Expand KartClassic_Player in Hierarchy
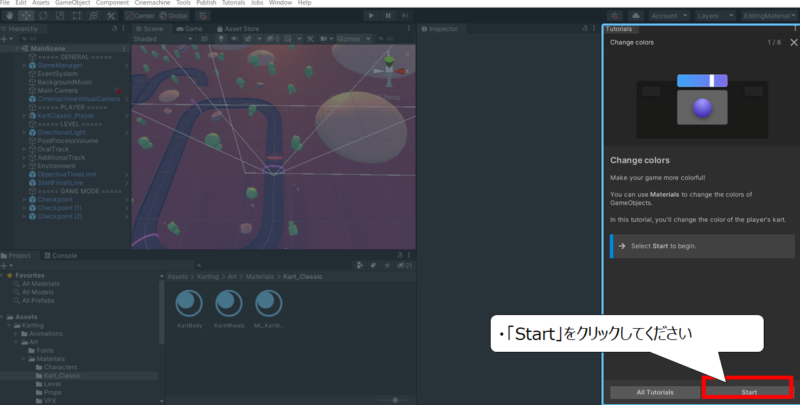 [x=24, y=116]
